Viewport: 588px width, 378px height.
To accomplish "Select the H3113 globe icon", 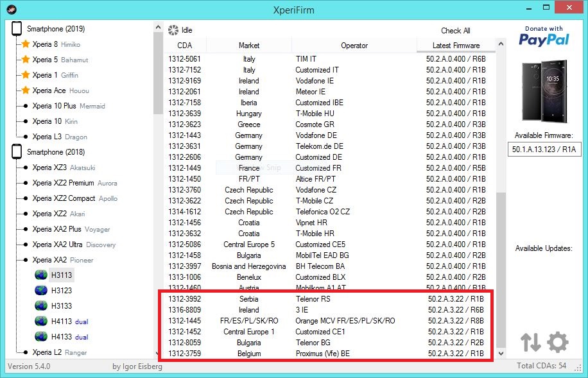I will pyautogui.click(x=41, y=275).
